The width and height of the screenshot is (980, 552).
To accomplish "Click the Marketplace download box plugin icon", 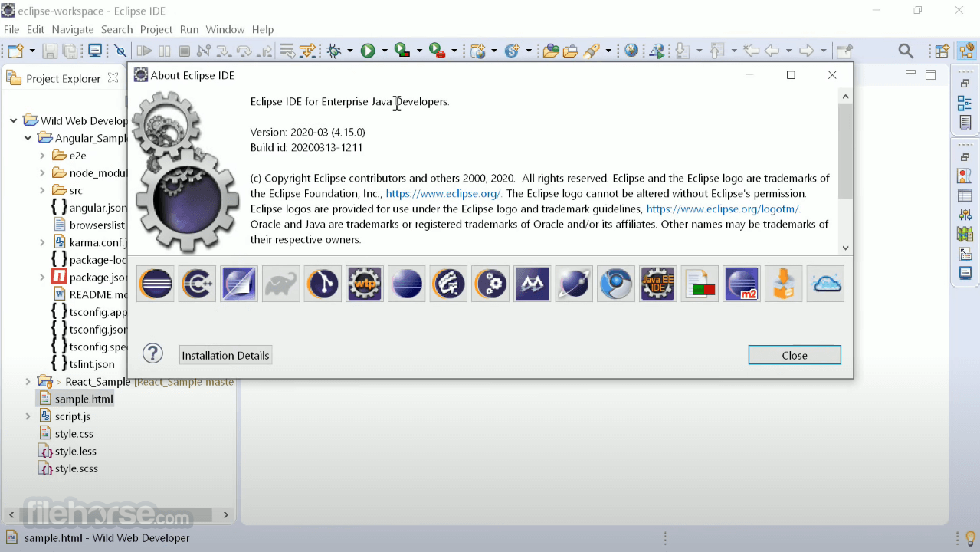I will pos(783,284).
